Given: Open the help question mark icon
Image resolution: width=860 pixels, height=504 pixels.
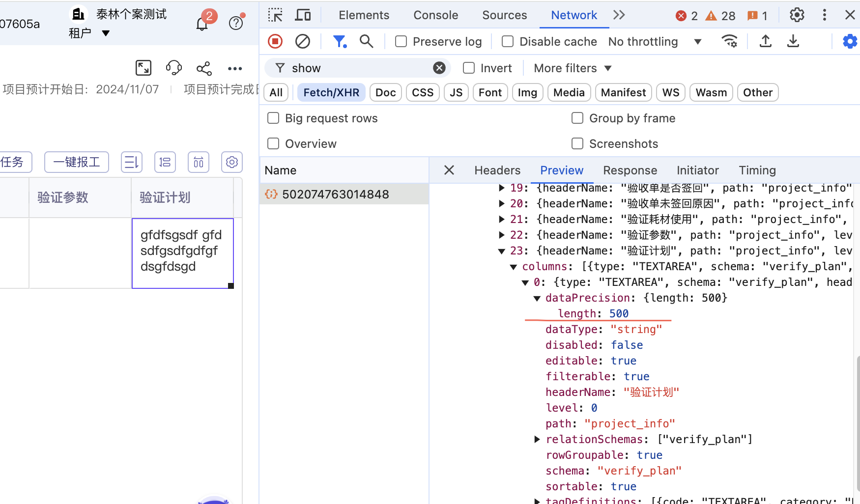Looking at the screenshot, I should coord(236,23).
